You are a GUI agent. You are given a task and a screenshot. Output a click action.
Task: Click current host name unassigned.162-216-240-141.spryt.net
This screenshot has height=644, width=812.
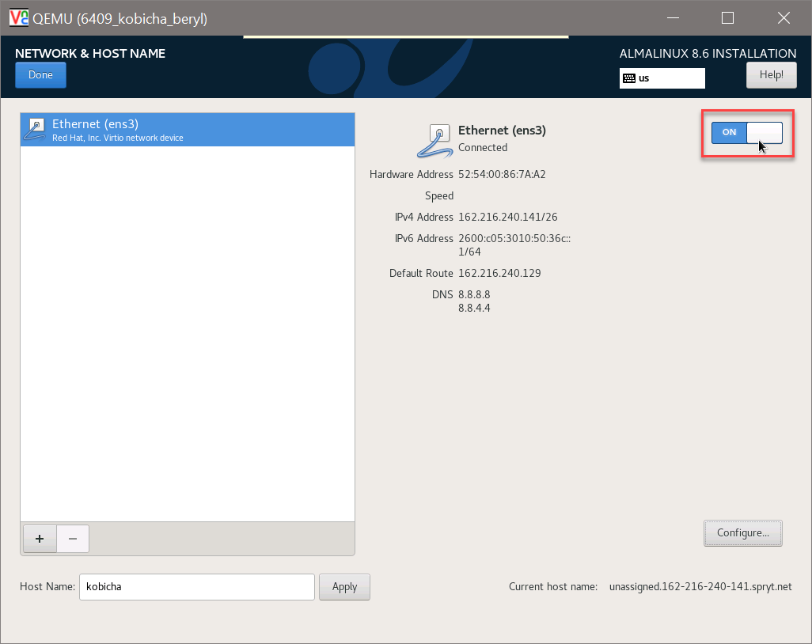700,587
